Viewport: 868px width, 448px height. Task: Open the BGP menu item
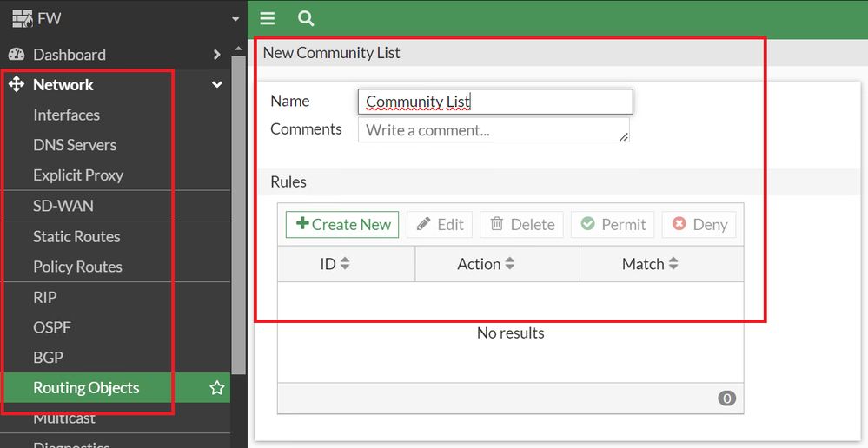coord(48,358)
